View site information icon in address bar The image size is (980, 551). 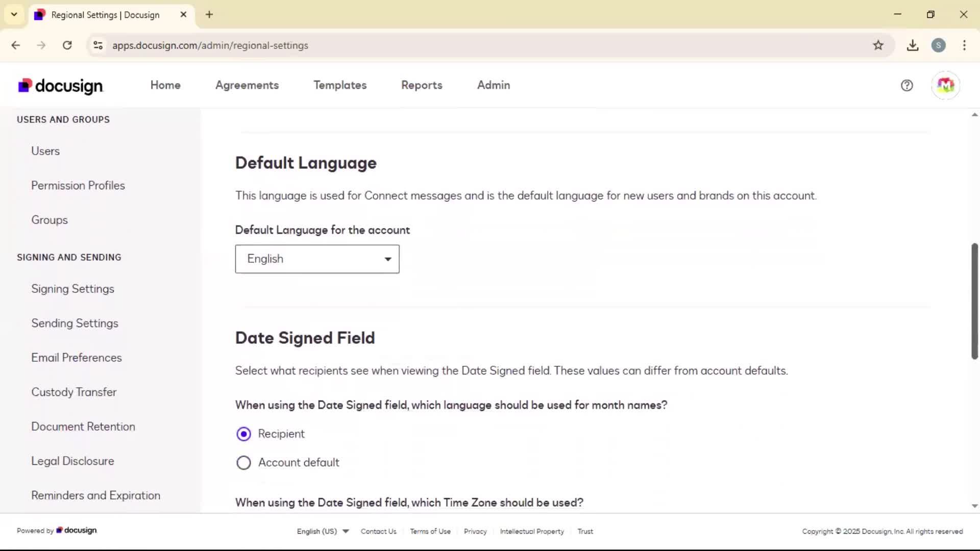click(x=98, y=45)
